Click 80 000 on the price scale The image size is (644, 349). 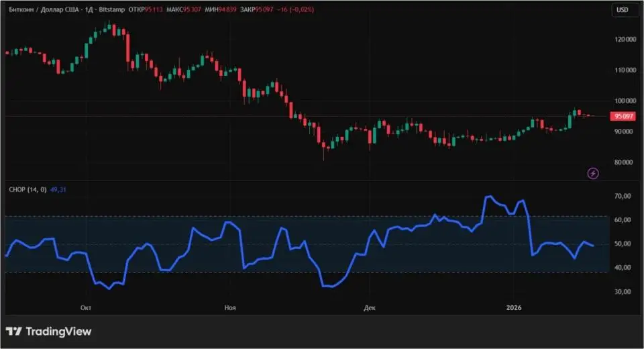pos(625,162)
